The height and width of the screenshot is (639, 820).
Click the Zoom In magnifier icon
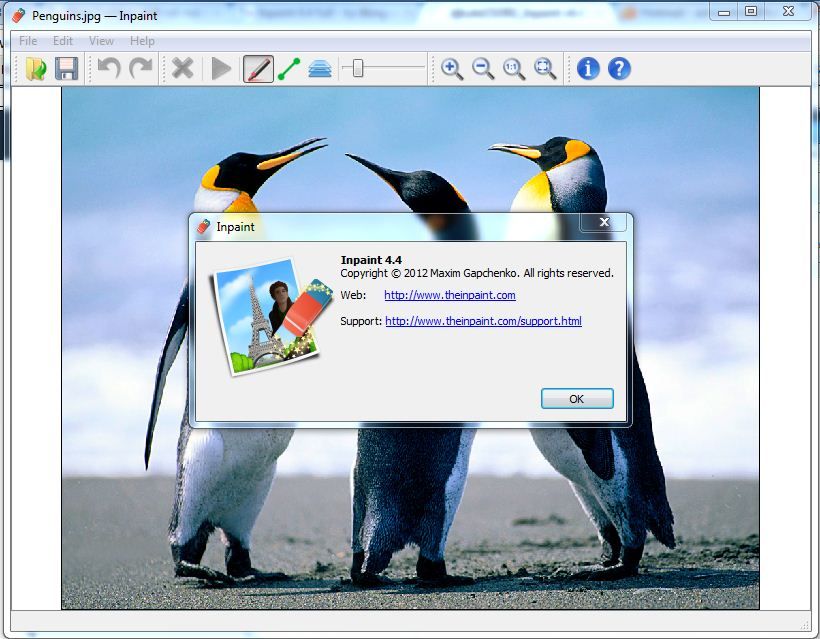(452, 68)
